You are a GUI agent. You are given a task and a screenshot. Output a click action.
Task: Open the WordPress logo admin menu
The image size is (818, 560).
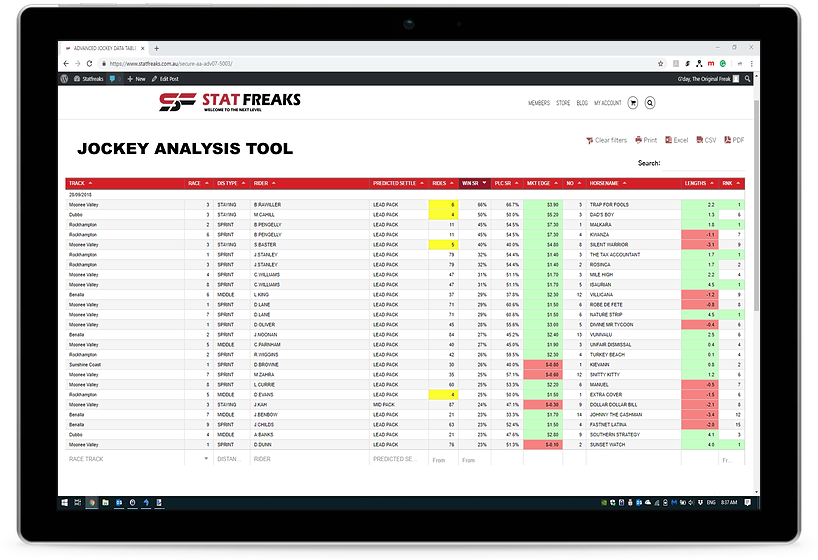pyautogui.click(x=64, y=79)
